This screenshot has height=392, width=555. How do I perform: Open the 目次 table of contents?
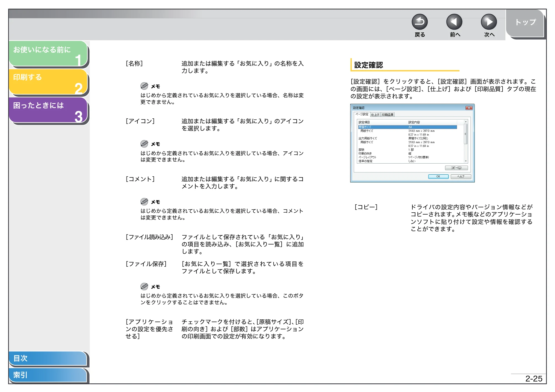48,358
